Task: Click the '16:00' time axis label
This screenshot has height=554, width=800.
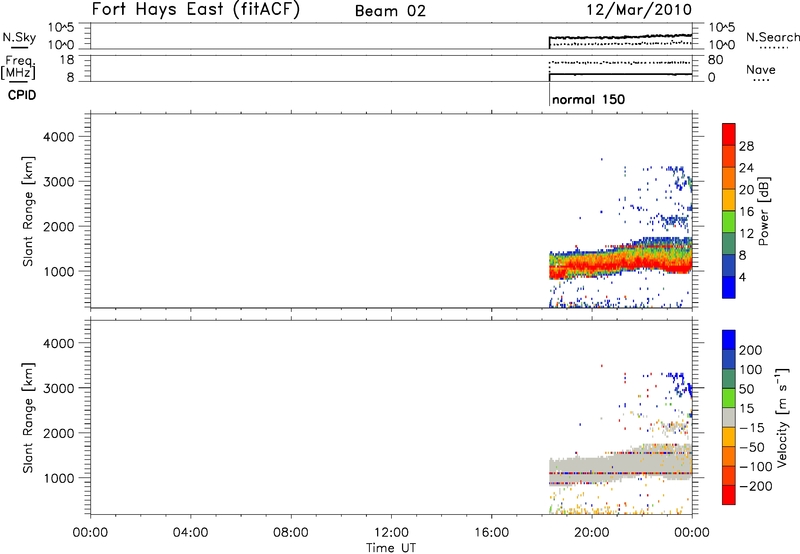Action: pyautogui.click(x=491, y=533)
